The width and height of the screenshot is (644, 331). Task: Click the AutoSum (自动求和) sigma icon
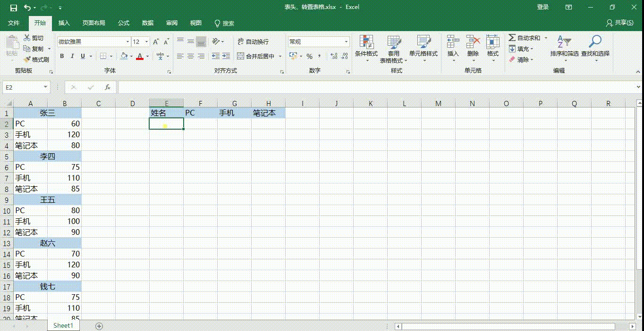512,38
